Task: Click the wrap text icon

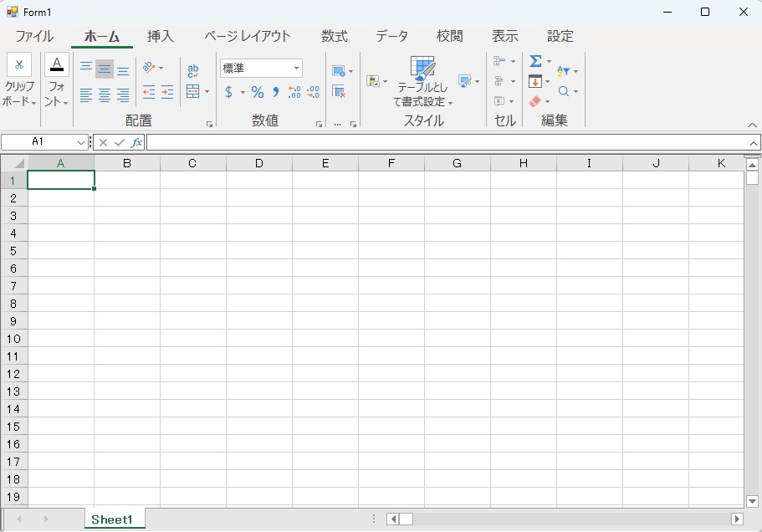Action: [x=193, y=71]
